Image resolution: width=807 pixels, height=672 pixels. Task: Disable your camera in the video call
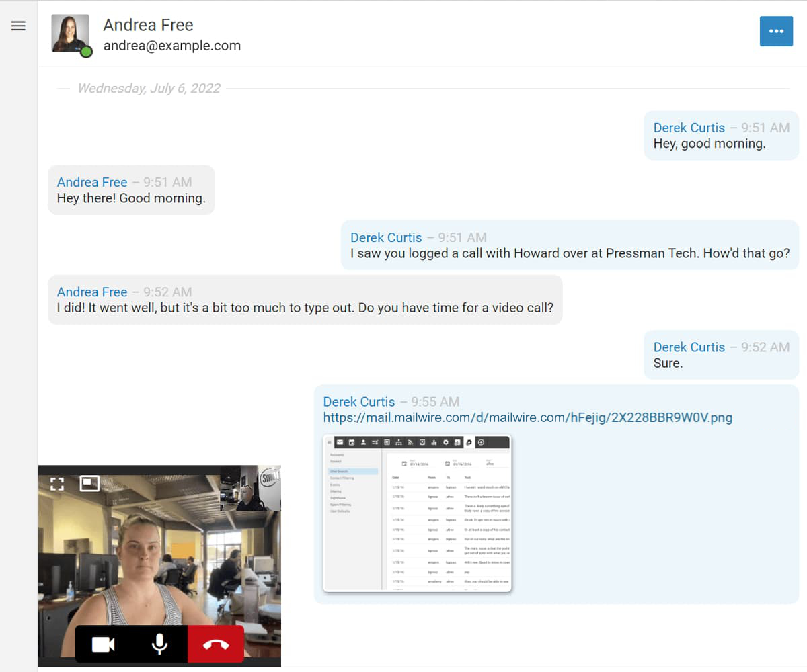[102, 644]
